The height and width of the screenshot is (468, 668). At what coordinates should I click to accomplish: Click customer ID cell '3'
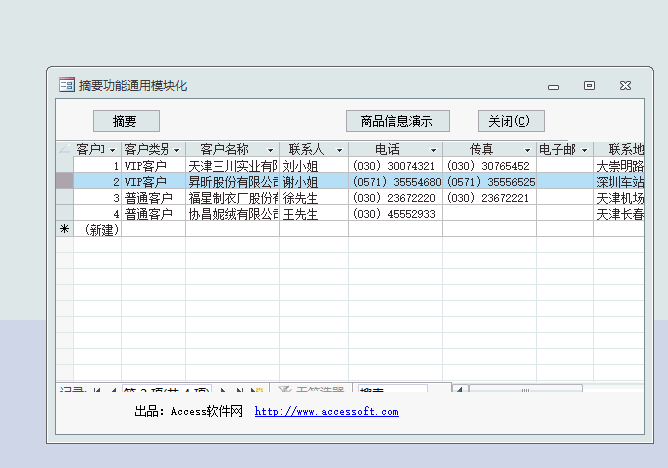(x=98, y=198)
